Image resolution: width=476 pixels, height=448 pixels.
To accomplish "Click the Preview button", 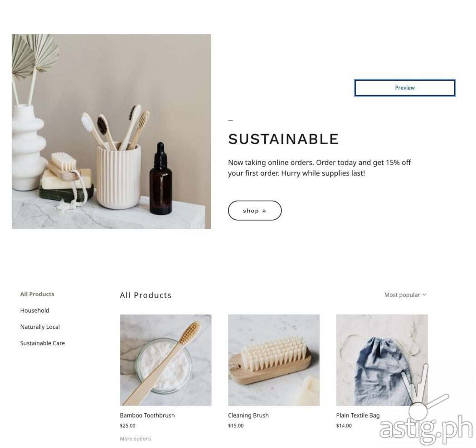I will 405,88.
